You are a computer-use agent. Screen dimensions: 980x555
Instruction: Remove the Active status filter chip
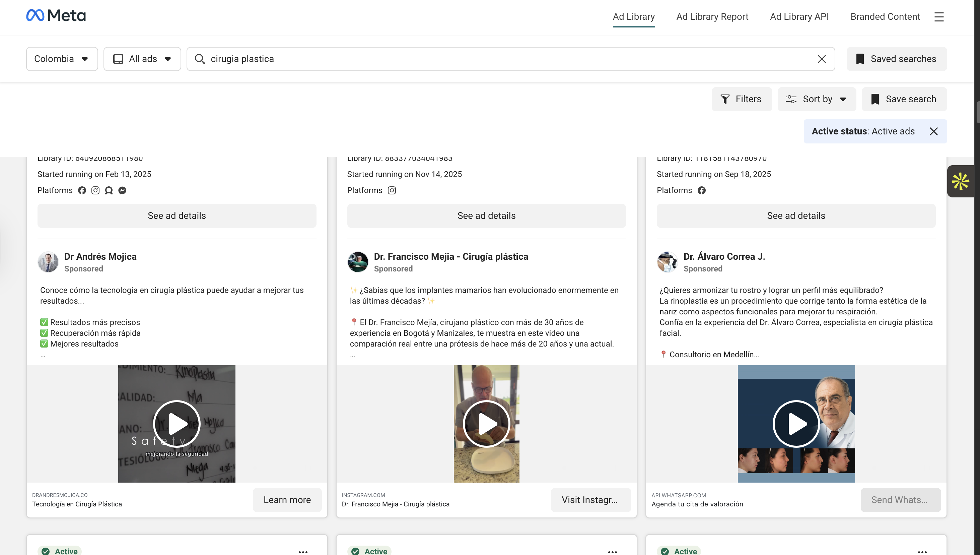coord(933,131)
